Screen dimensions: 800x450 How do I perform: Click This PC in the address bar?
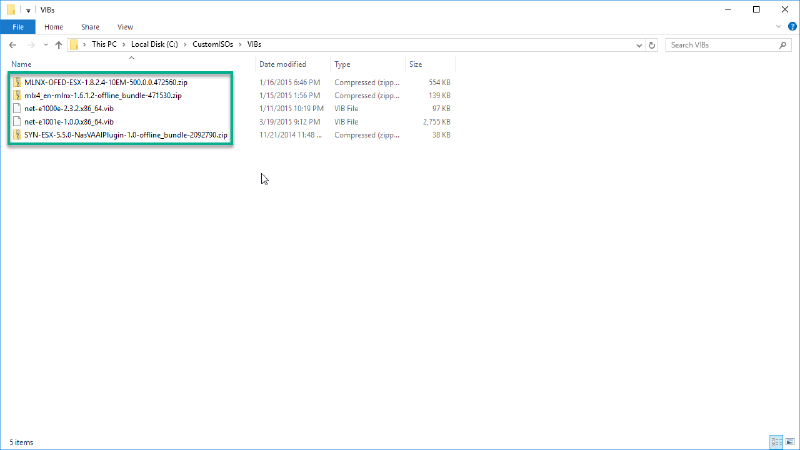click(104, 44)
